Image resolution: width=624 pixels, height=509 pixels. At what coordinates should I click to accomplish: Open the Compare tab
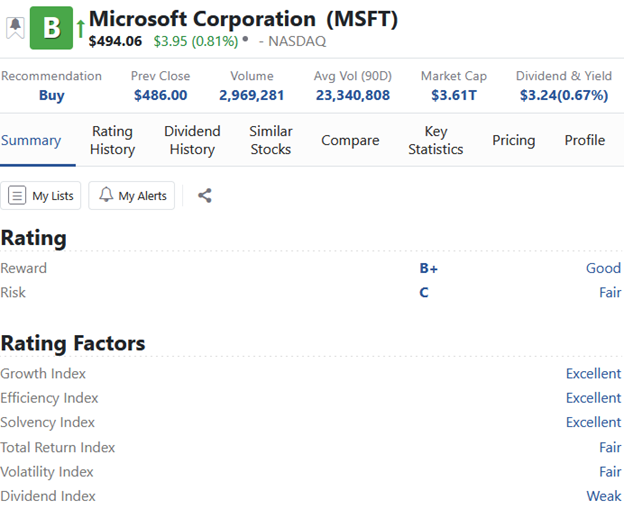coord(350,140)
